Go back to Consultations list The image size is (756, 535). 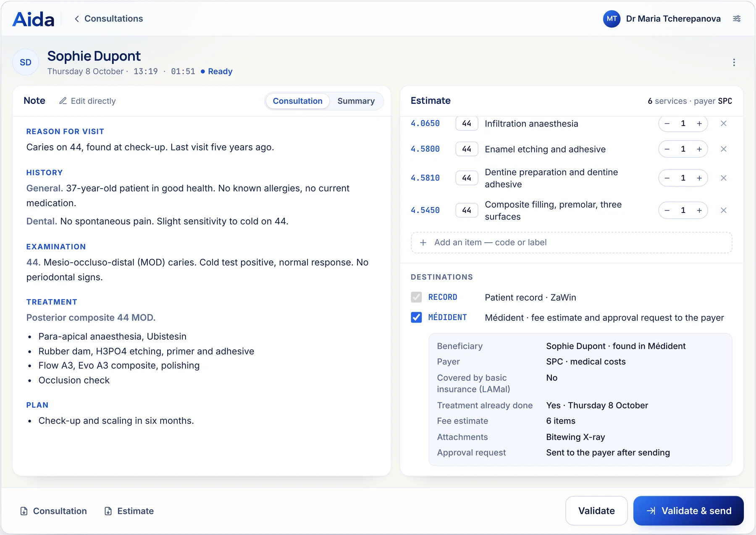pyautogui.click(x=109, y=19)
